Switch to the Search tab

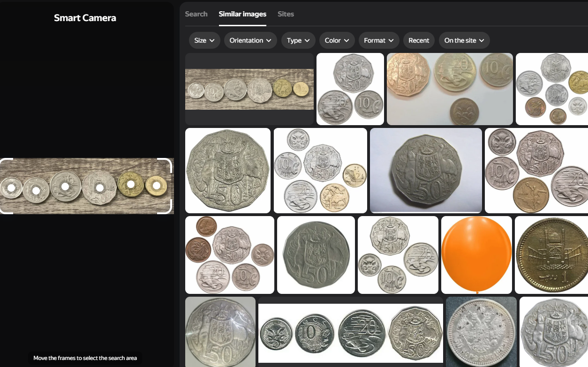click(x=196, y=14)
